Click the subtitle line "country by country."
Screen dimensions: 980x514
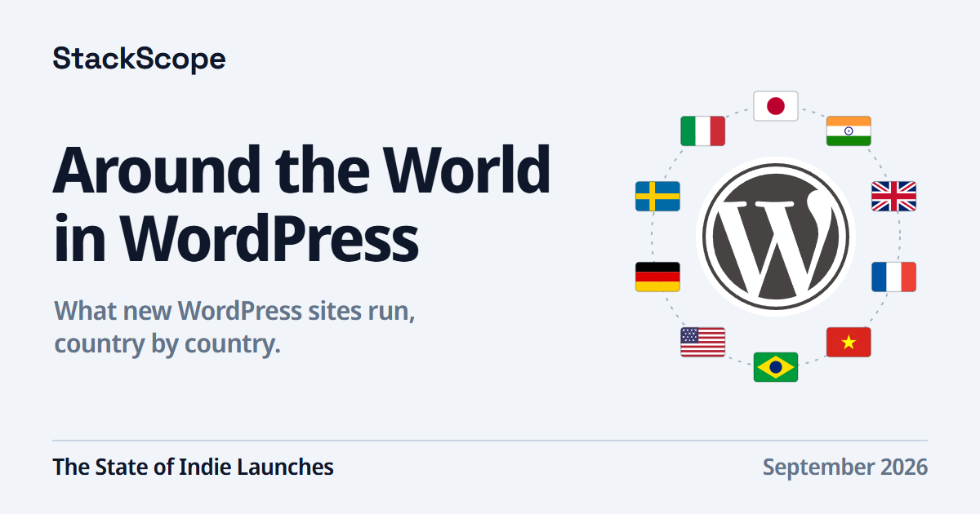[167, 344]
